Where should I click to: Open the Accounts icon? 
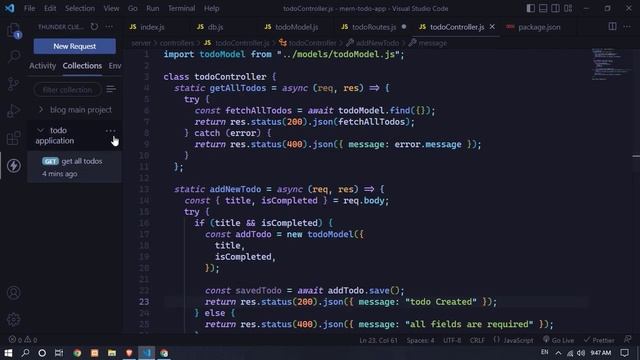(x=13, y=293)
